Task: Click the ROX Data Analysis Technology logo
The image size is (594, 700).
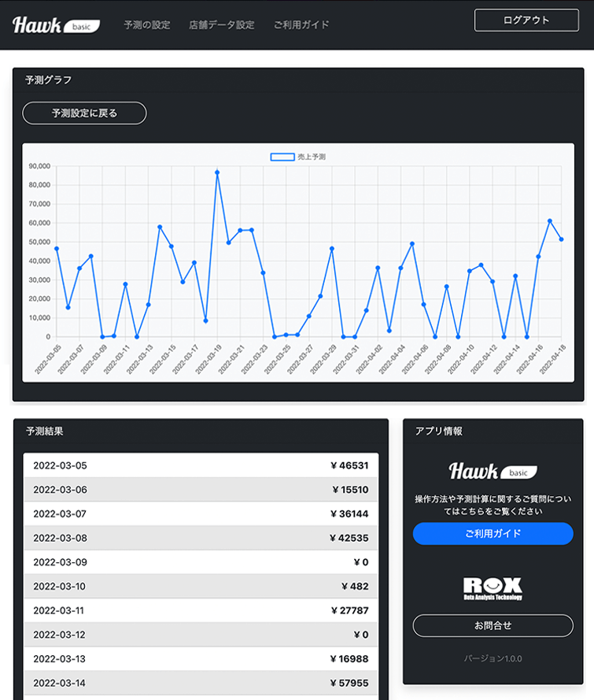Action: click(x=493, y=588)
